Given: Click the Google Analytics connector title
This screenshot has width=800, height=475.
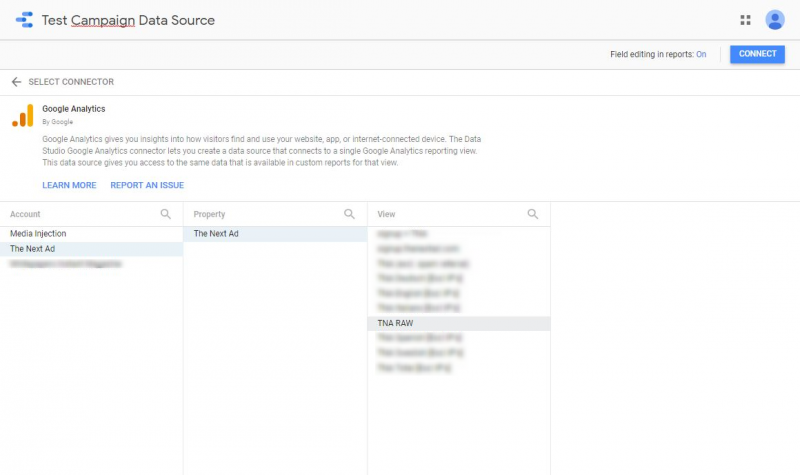Looking at the screenshot, I should tap(73, 109).
